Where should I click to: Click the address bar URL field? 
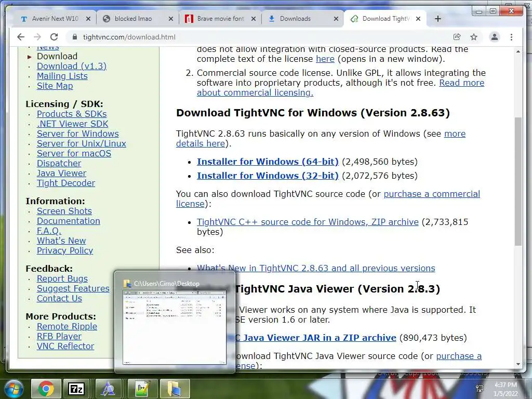click(258, 37)
